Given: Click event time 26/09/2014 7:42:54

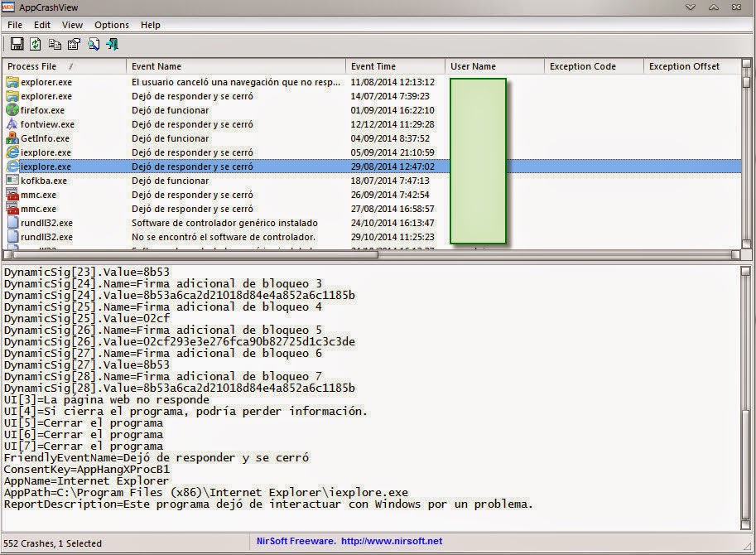Looking at the screenshot, I should 389,195.
